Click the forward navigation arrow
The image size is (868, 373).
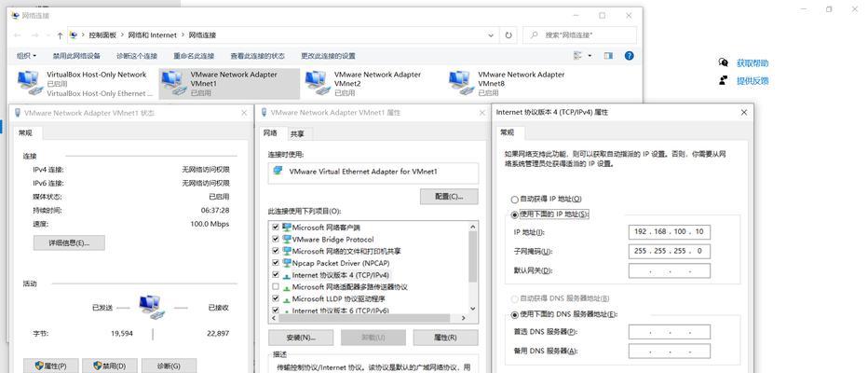point(34,35)
